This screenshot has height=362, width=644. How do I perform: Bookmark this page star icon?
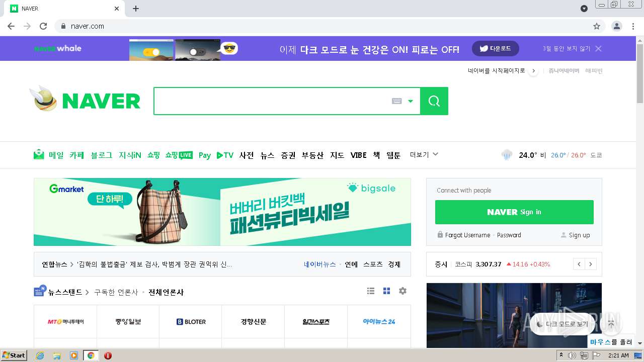597,26
